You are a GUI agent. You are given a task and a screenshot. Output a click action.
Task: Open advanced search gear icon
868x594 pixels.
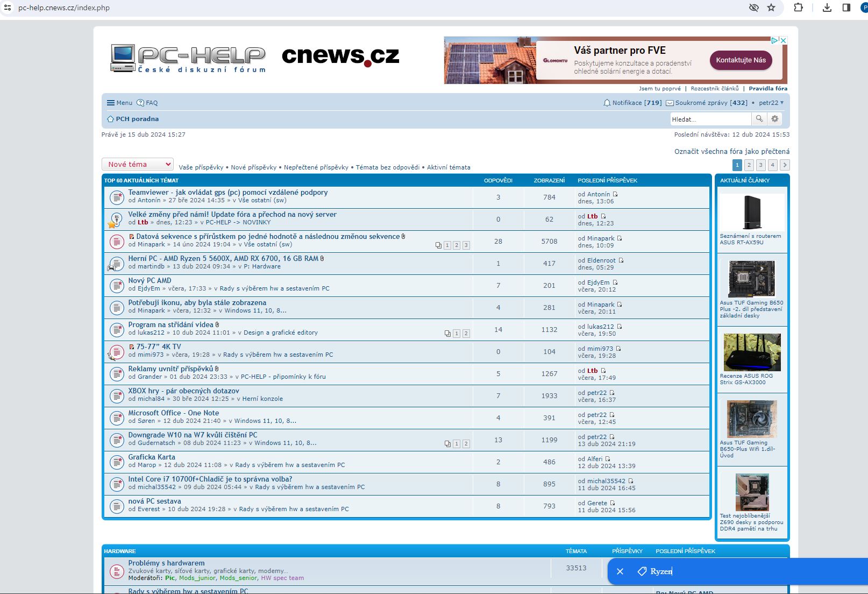[774, 119]
